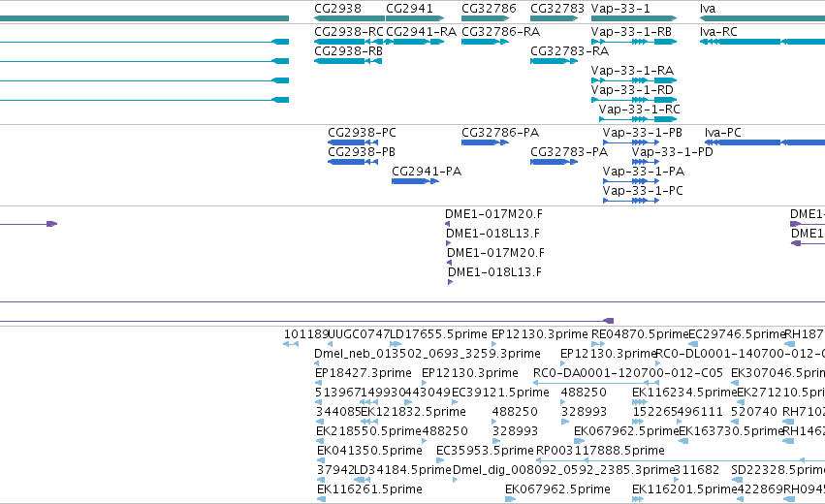Select the CG2938 gene label
Viewport: 825px width, 504px height.
337,9
